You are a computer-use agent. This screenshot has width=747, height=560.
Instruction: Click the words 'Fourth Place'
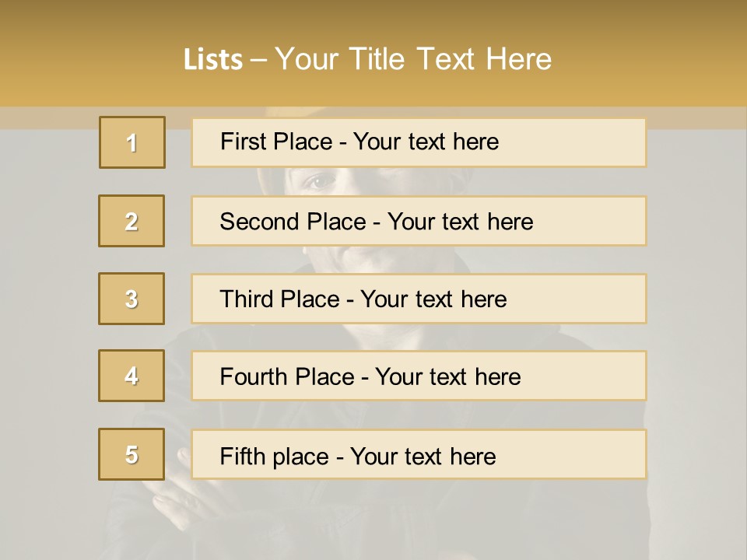[287, 376]
